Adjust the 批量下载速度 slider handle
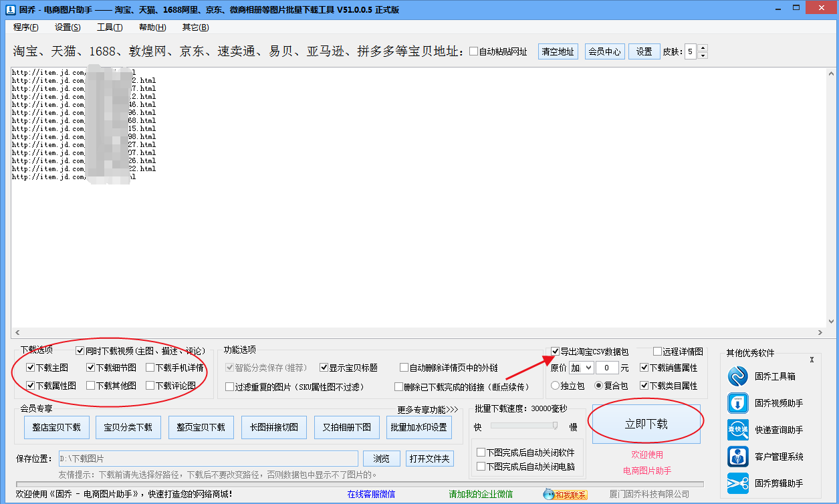This screenshot has width=839, height=504. click(555, 425)
